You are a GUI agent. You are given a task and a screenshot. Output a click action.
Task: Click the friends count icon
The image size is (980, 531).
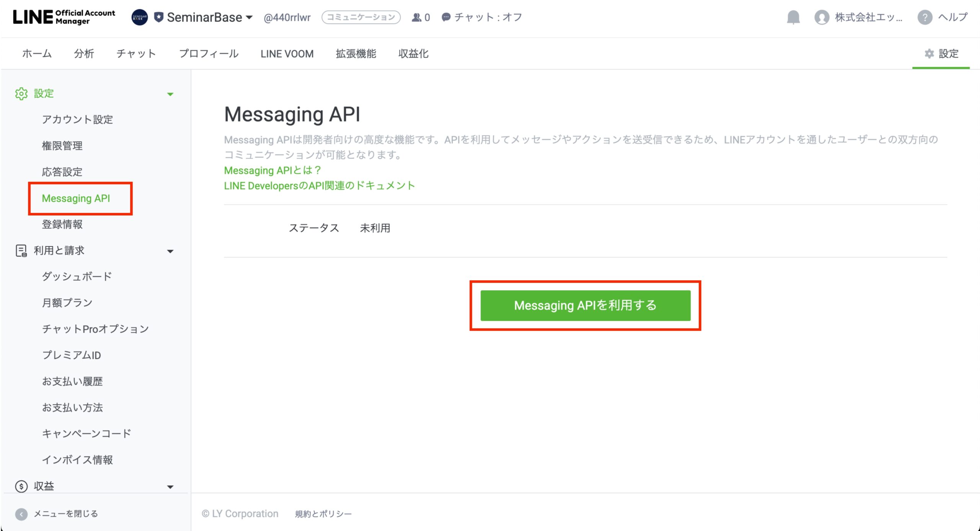tap(416, 17)
